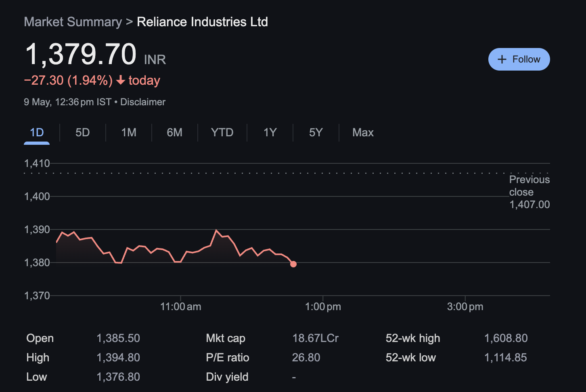Navigate back via Market Summary breadcrumb
The width and height of the screenshot is (586, 392).
click(x=73, y=21)
